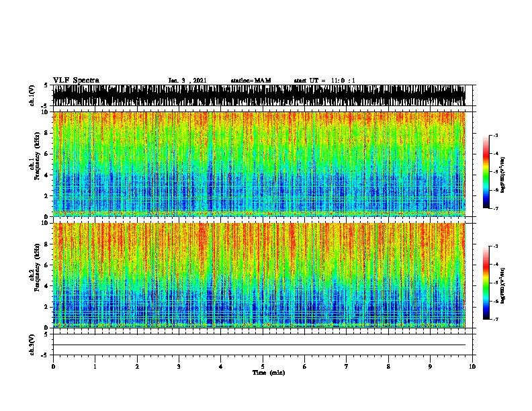
Task: Click the "-4" tick on ch.2 color bar
Action: tap(495, 265)
